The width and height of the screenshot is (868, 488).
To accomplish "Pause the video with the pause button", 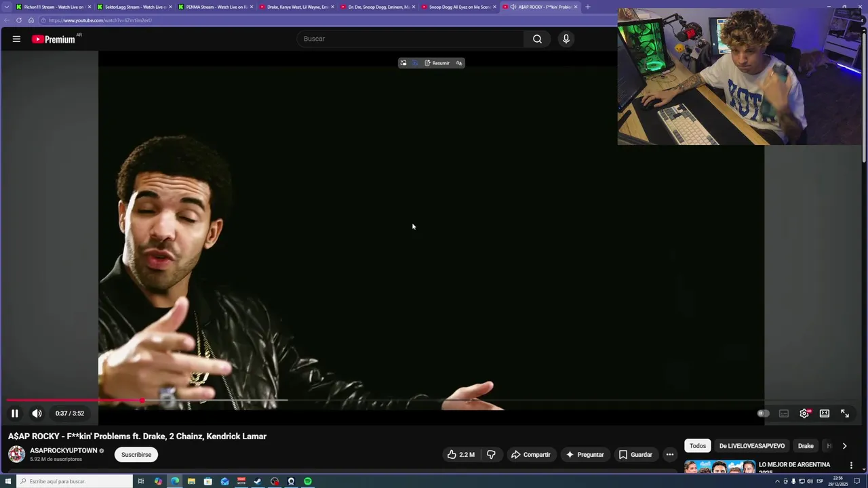I will pos(14,413).
